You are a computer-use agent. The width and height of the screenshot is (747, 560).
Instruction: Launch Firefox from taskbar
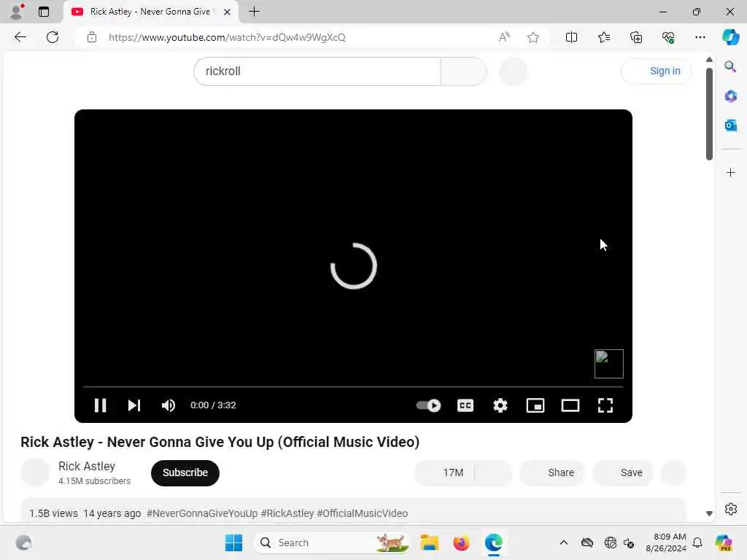coord(461,542)
